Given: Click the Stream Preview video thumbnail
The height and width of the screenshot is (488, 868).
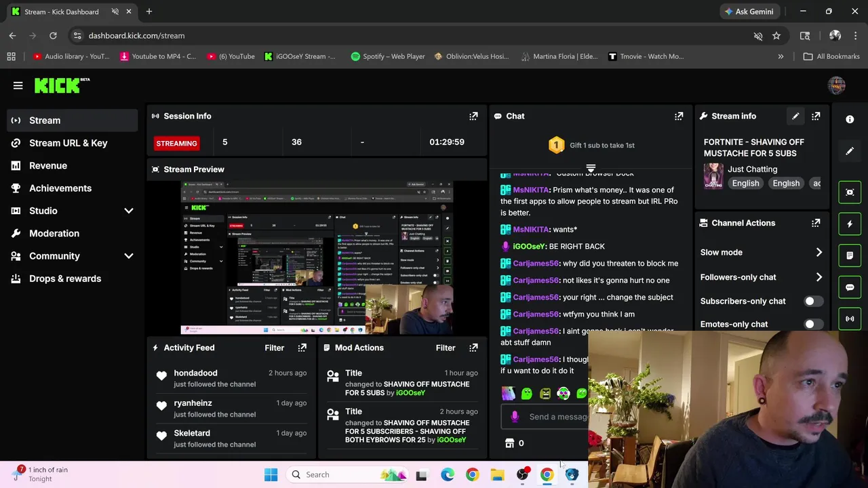Looking at the screenshot, I should coord(317,258).
